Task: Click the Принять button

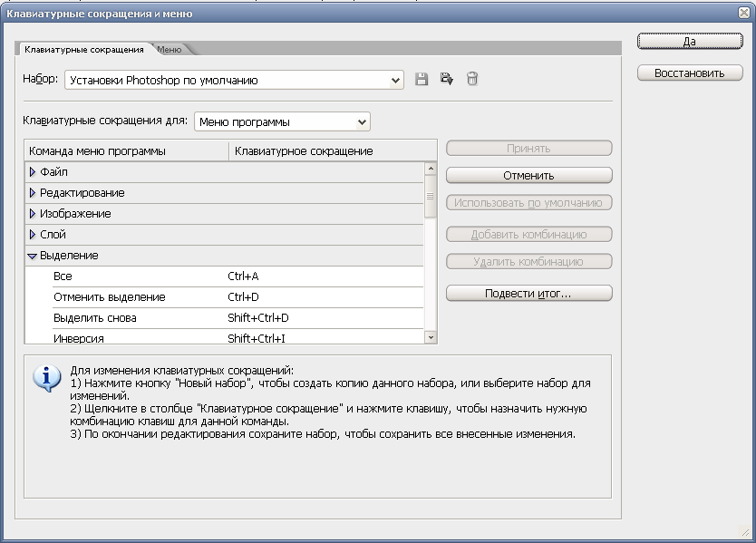Action: point(528,149)
